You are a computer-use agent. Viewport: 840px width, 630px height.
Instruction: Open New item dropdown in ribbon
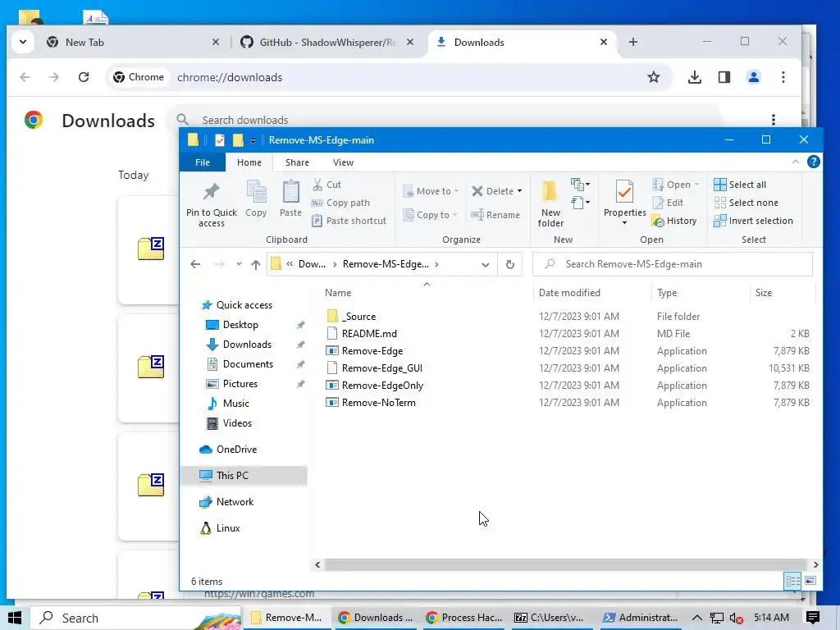click(580, 185)
